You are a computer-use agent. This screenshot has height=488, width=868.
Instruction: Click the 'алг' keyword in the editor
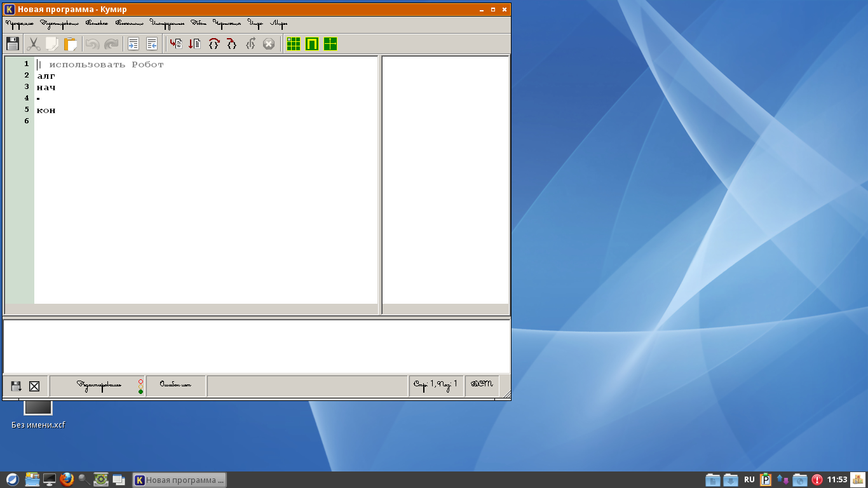tap(46, 76)
